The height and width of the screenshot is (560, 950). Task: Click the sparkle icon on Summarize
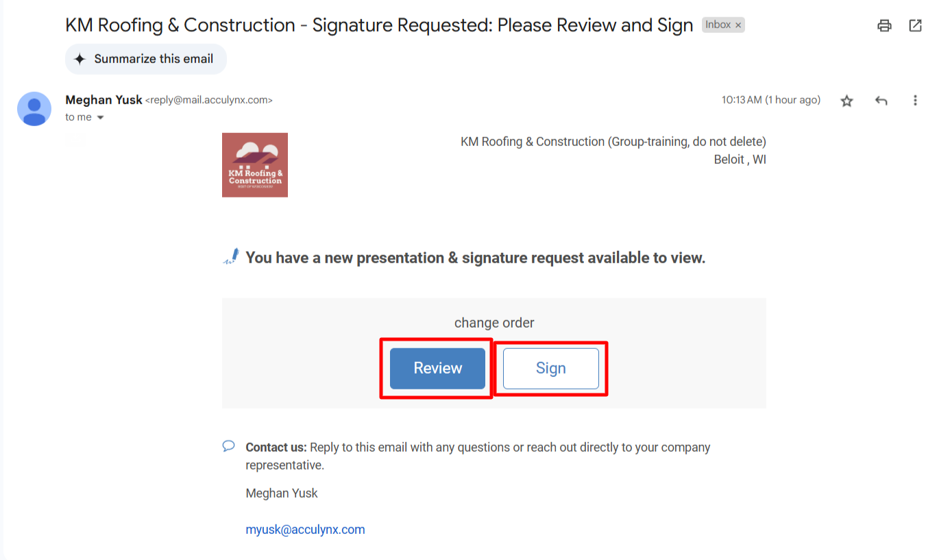click(x=80, y=59)
